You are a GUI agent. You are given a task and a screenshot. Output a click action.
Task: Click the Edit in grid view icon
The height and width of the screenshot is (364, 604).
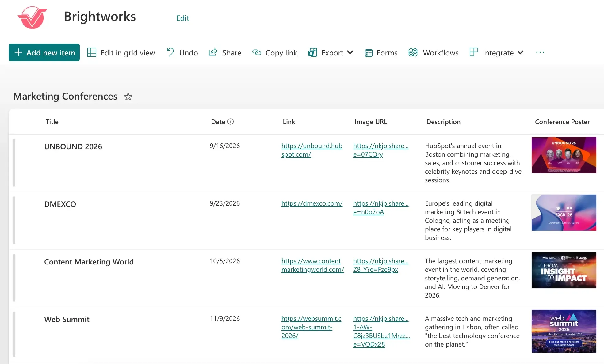[x=92, y=52]
